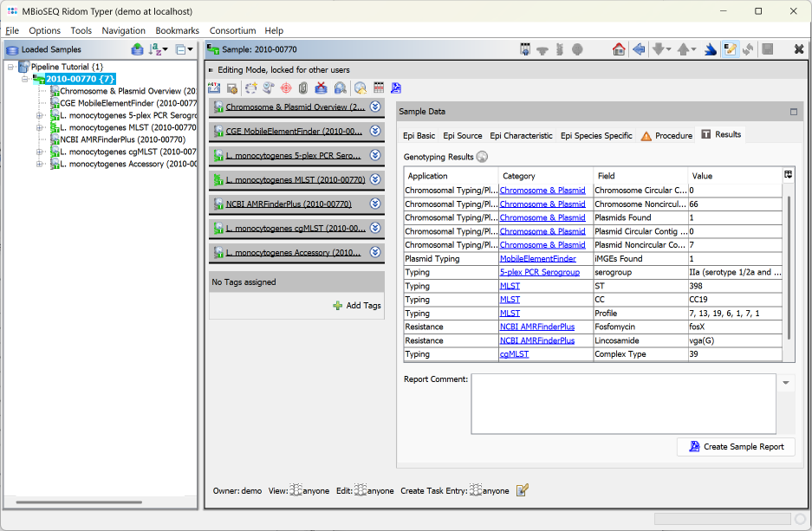Screen dimensions: 812x531
Task: Toggle editing mode with the pencil icon
Action: click(x=731, y=49)
